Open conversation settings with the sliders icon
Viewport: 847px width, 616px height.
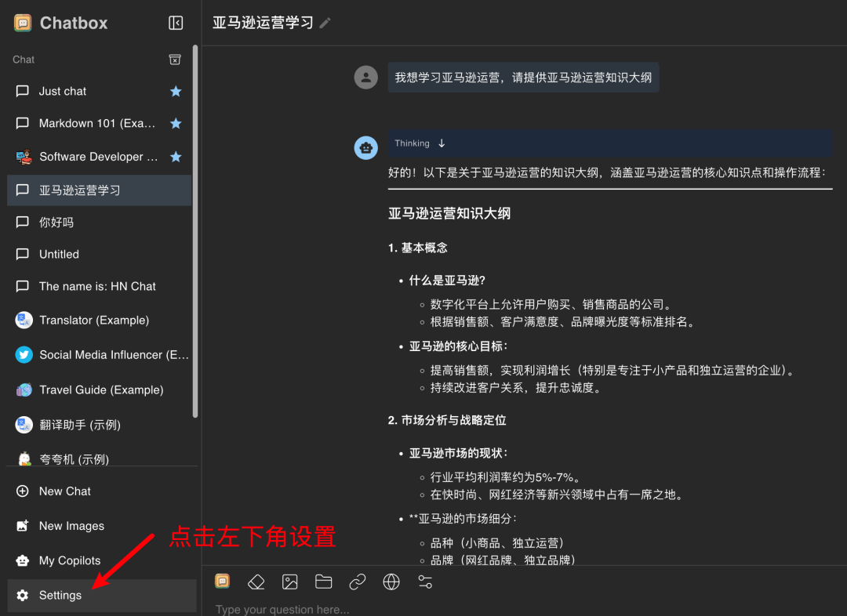(425, 582)
